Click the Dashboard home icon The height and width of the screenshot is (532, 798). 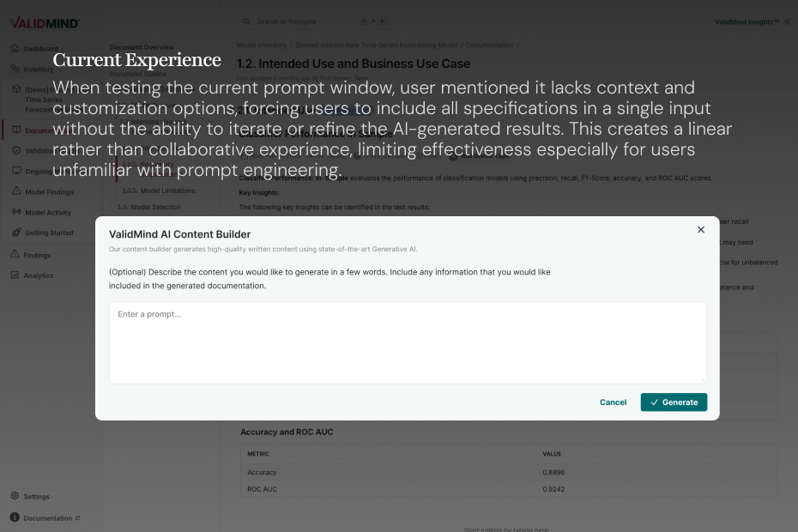(15, 48)
